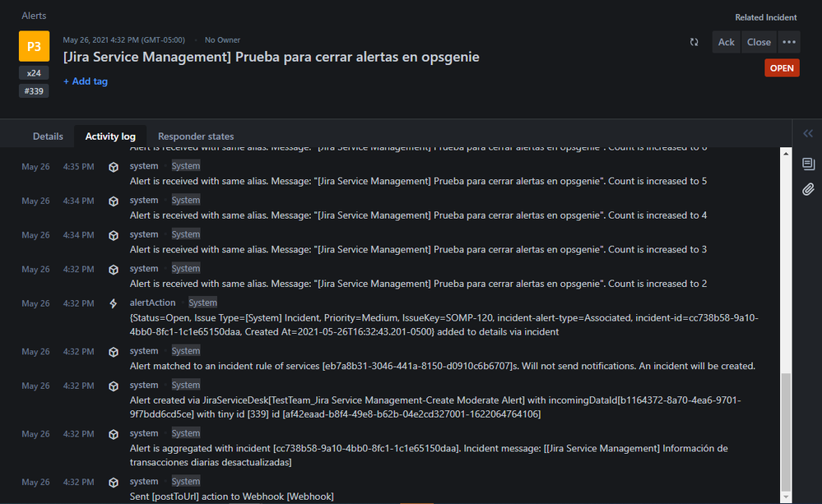Viewport: 822px width, 504px height.
Task: Click the OPEN status badge
Action: pos(782,68)
